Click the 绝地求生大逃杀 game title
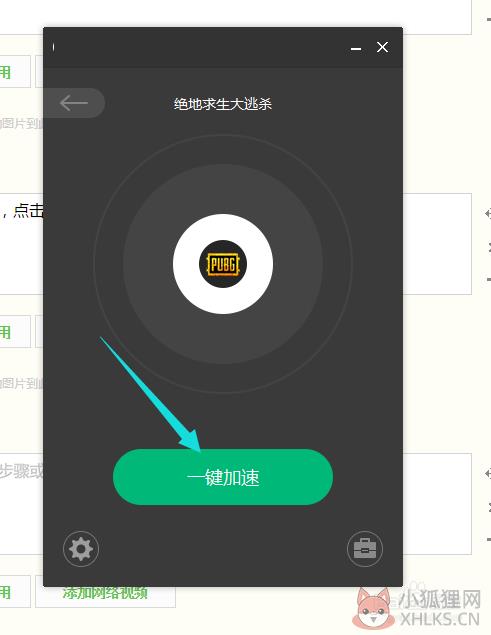 pos(223,104)
